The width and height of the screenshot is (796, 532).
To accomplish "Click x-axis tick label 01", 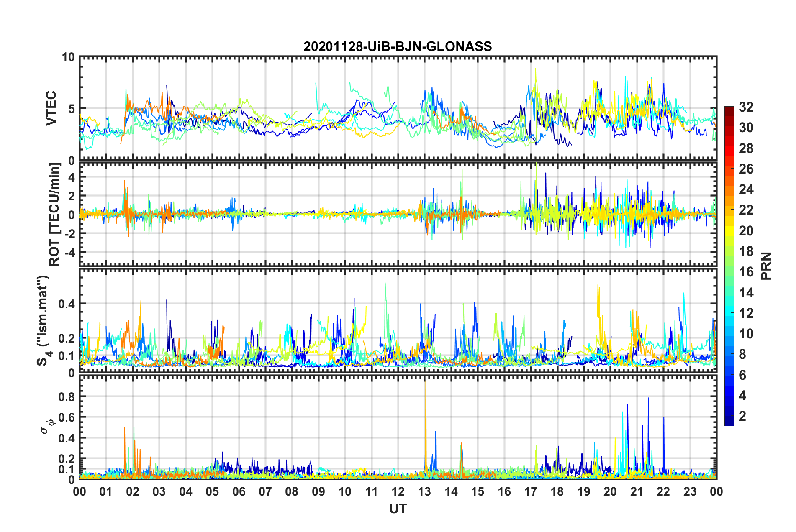I will pos(106,491).
